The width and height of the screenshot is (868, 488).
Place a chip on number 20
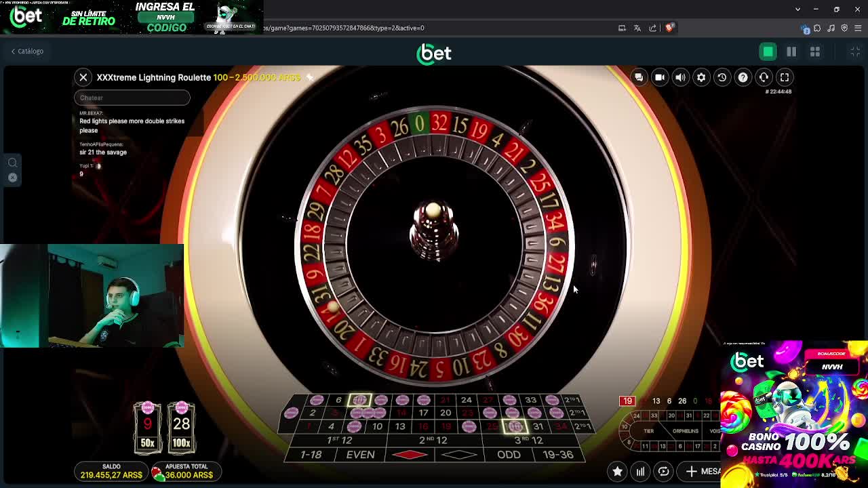[446, 413]
